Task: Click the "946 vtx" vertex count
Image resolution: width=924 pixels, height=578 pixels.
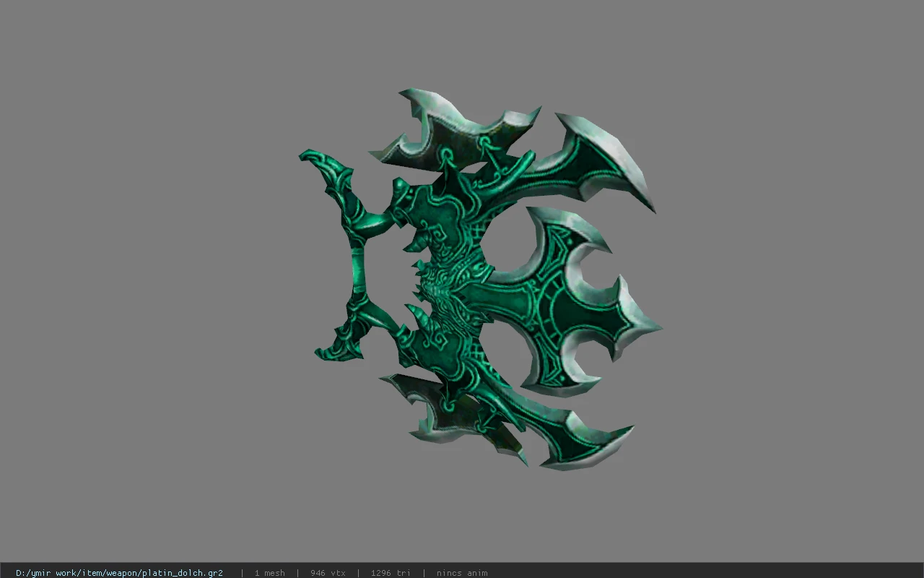Action: click(328, 573)
